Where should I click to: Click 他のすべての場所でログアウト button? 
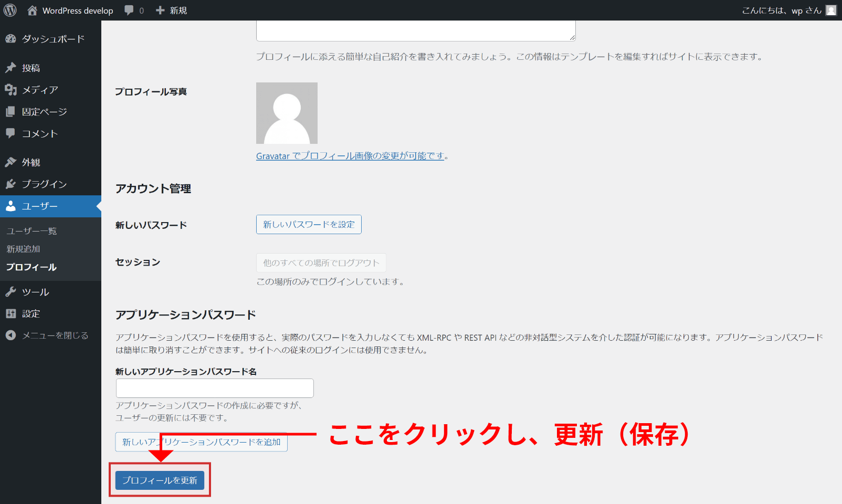(321, 262)
